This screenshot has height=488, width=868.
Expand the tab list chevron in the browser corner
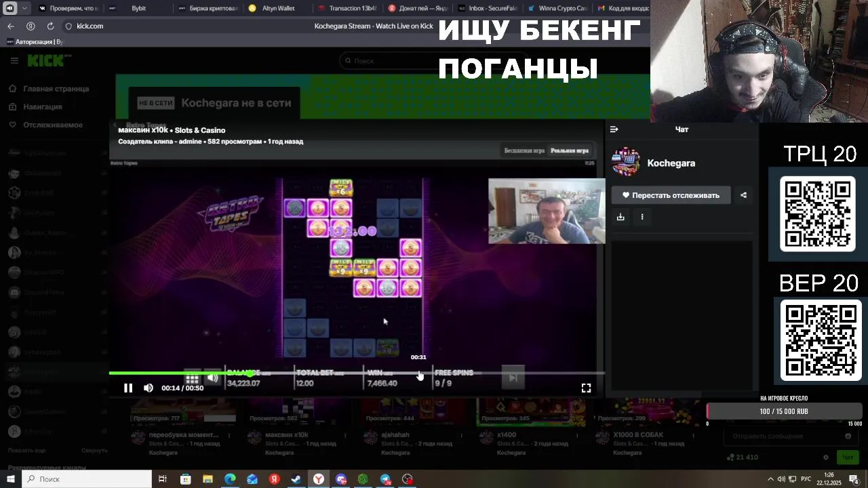coord(25,8)
